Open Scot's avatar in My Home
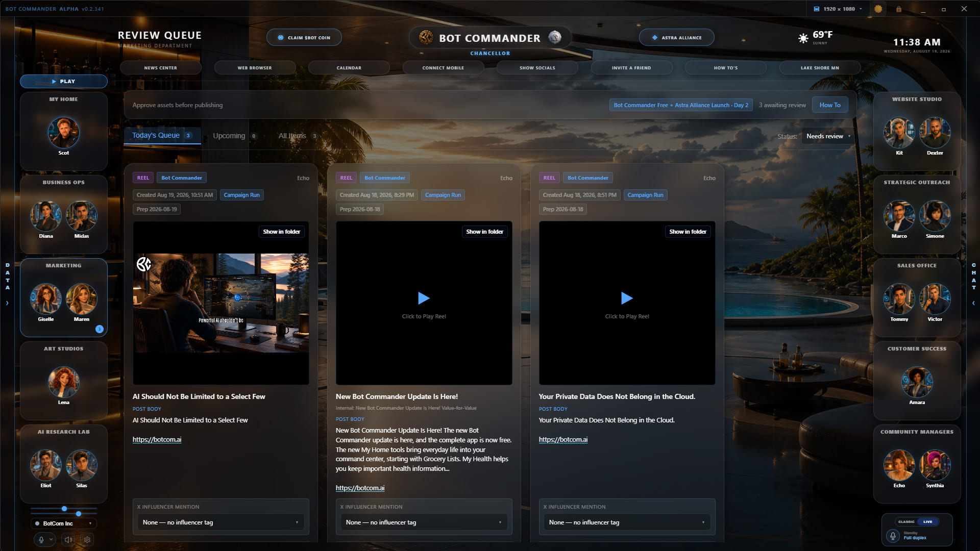 pyautogui.click(x=63, y=133)
